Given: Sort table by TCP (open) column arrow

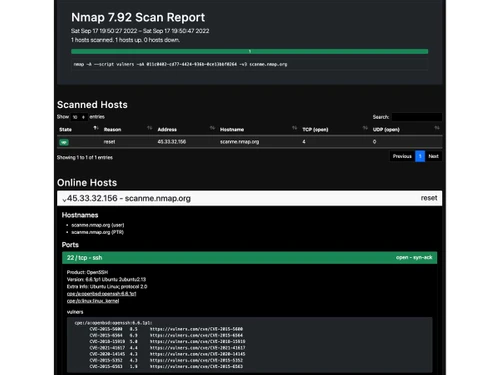Looking at the screenshot, I should (x=365, y=128).
